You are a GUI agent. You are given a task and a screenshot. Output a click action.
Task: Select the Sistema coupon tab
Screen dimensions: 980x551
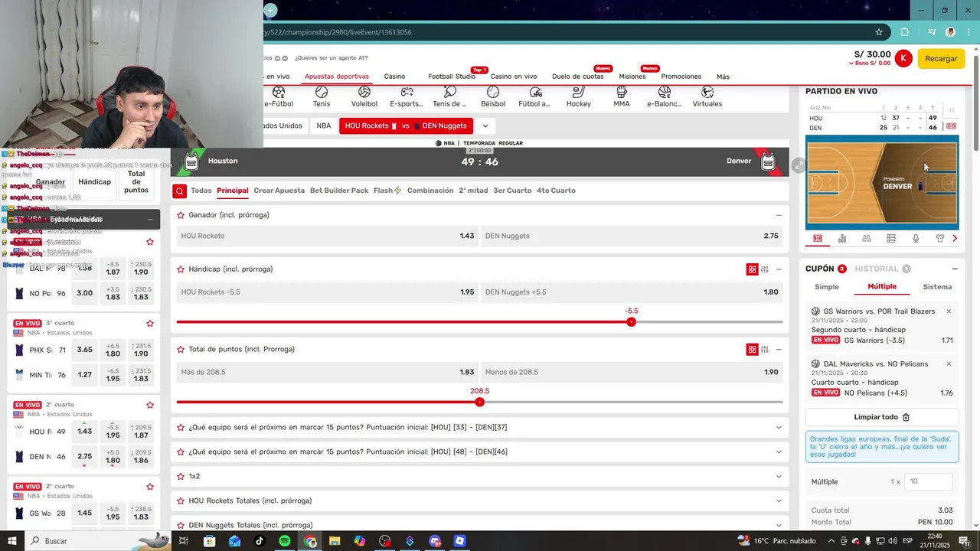click(937, 287)
